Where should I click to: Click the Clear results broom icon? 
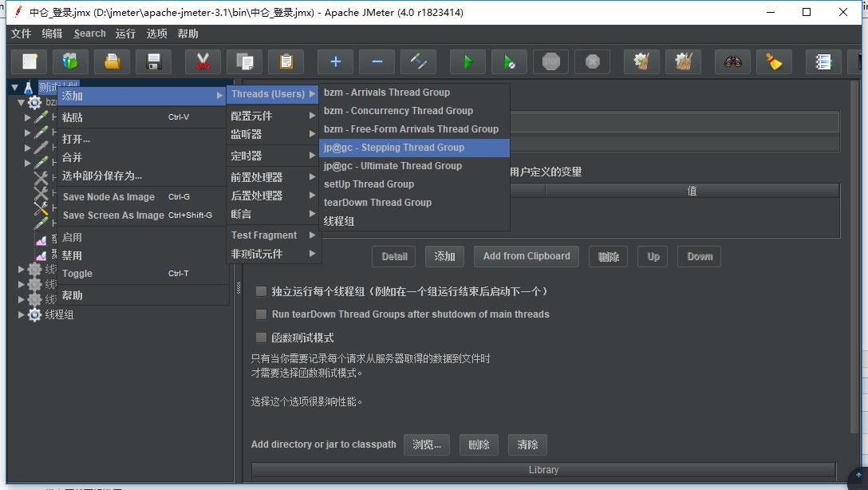tap(641, 61)
